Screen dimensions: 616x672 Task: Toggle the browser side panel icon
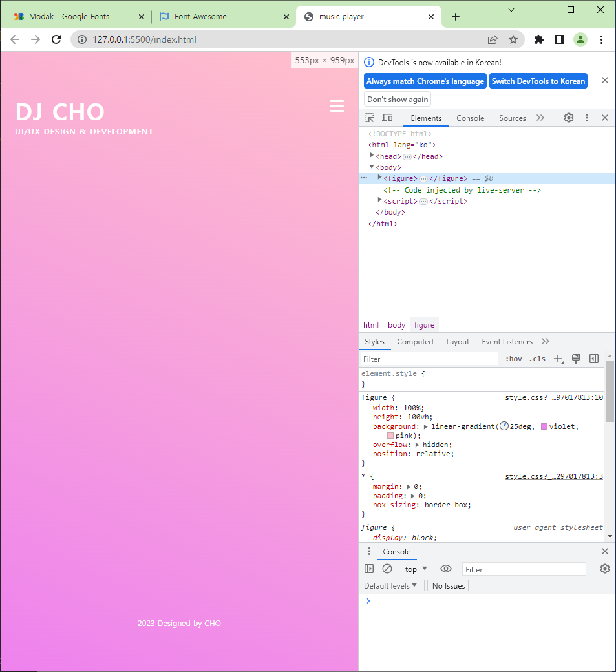point(559,39)
